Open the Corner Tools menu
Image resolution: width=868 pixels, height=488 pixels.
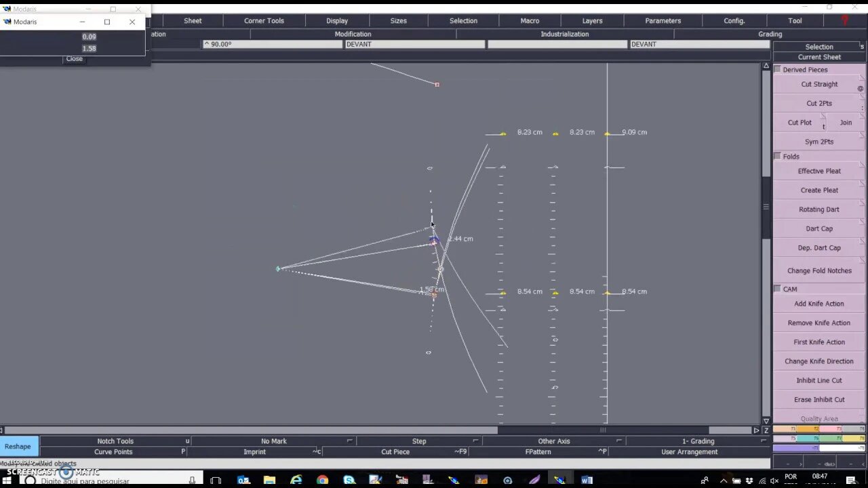click(264, 20)
